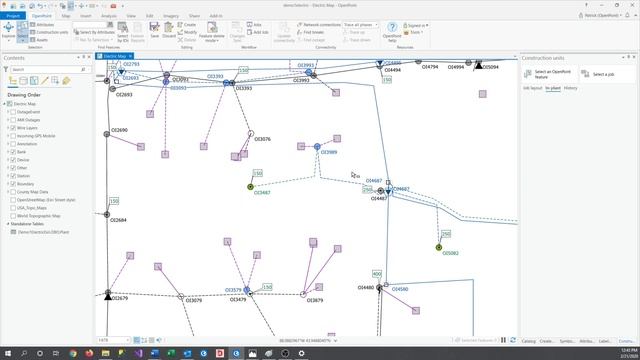Image resolution: width=640 pixels, height=360 pixels.
Task: Open the History tab in Construction units
Action: 571,88
